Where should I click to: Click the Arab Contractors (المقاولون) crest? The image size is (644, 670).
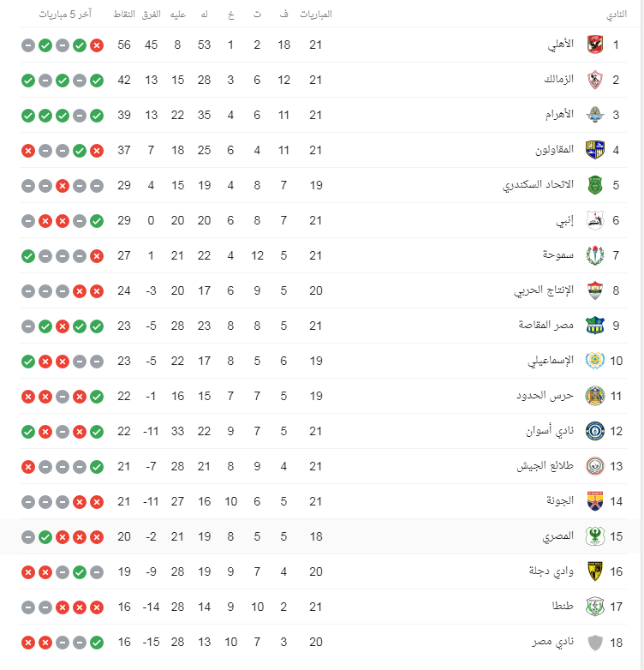click(595, 150)
